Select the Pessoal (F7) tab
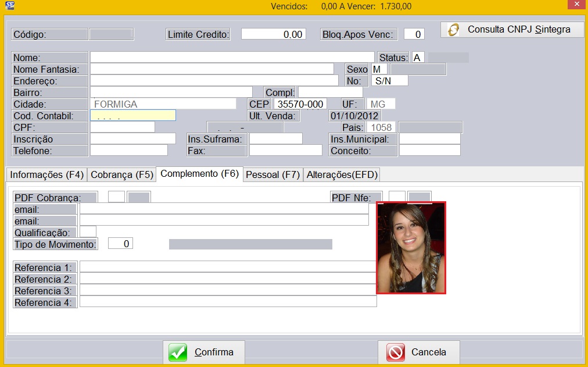This screenshot has width=588, height=367. pyautogui.click(x=273, y=174)
